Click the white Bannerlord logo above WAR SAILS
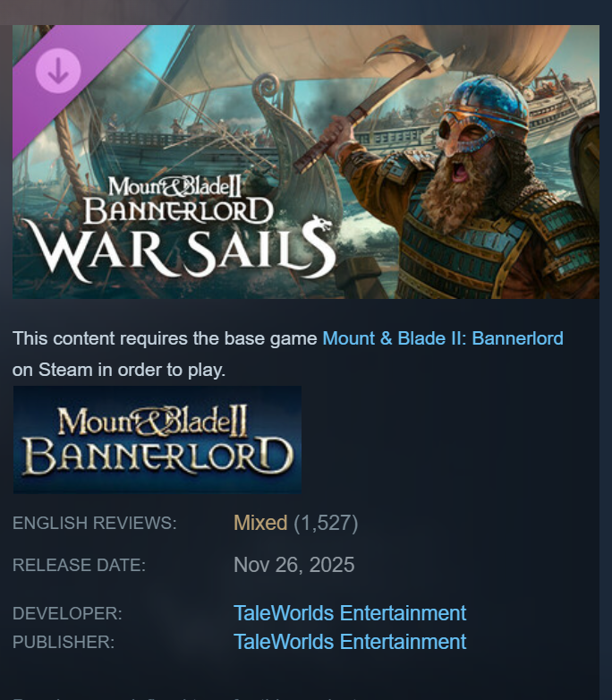The width and height of the screenshot is (612, 700). pyautogui.click(x=178, y=200)
